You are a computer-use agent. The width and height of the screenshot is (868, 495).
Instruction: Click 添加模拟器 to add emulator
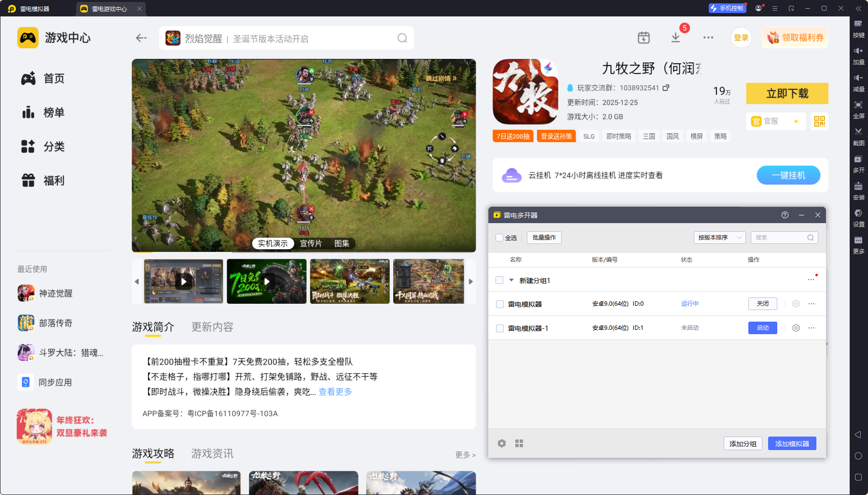point(792,443)
